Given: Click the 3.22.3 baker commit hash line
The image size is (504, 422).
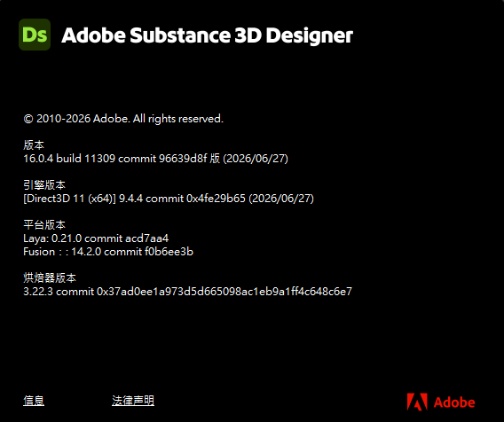Looking at the screenshot, I should [x=188, y=292].
